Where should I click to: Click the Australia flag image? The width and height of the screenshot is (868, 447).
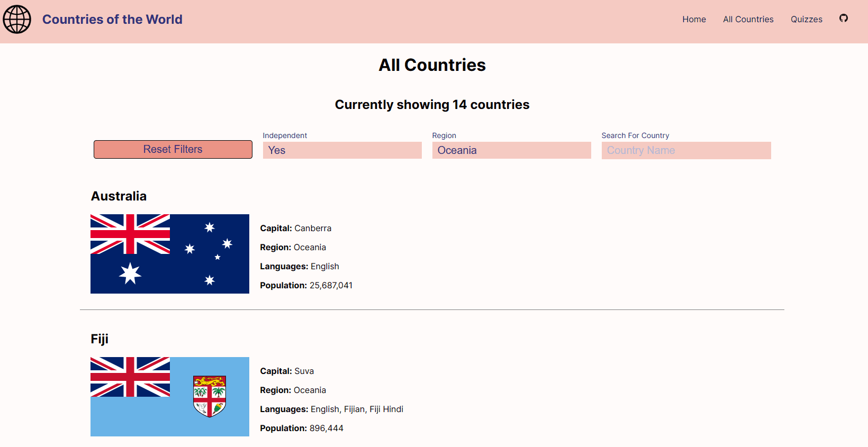[170, 254]
